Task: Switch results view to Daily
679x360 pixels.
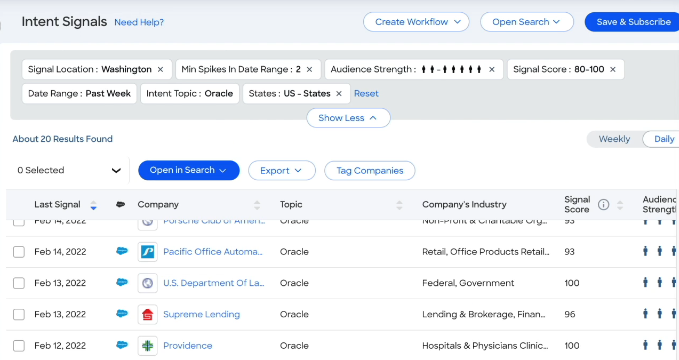Action: pos(664,139)
